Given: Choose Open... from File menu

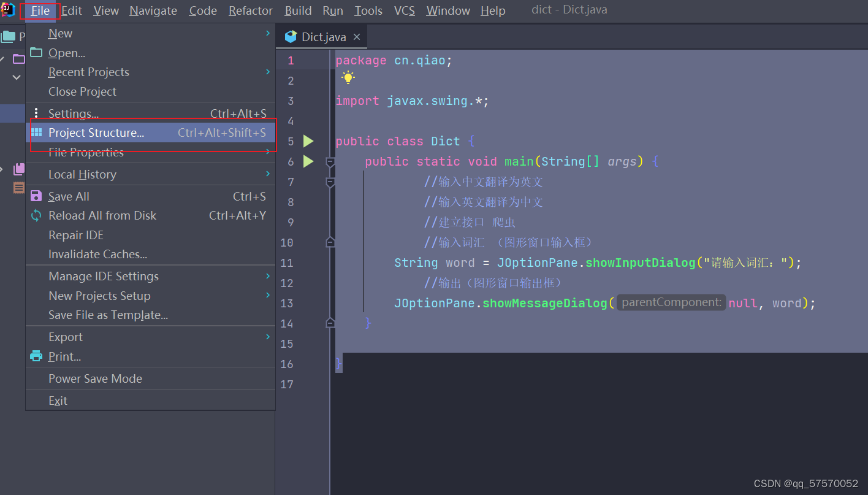Looking at the screenshot, I should (150, 53).
